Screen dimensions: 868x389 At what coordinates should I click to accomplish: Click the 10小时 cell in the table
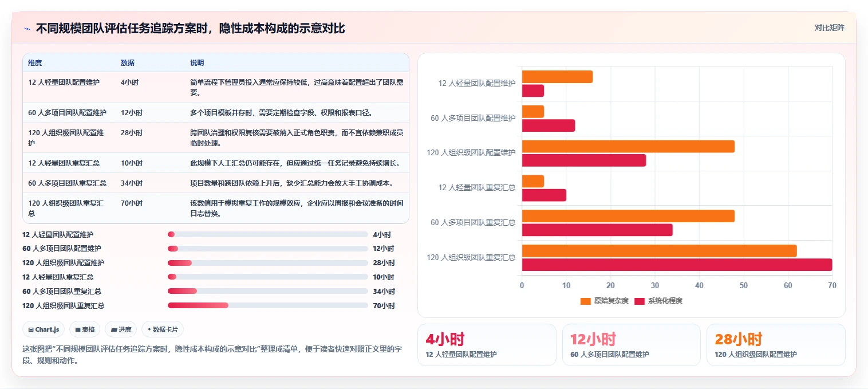(x=132, y=163)
